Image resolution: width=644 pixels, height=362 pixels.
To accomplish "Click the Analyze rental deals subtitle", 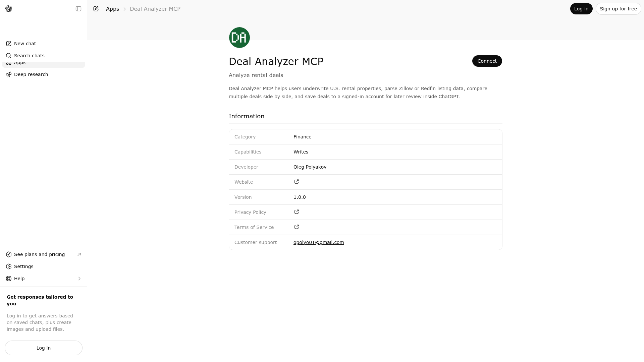I will [256, 75].
